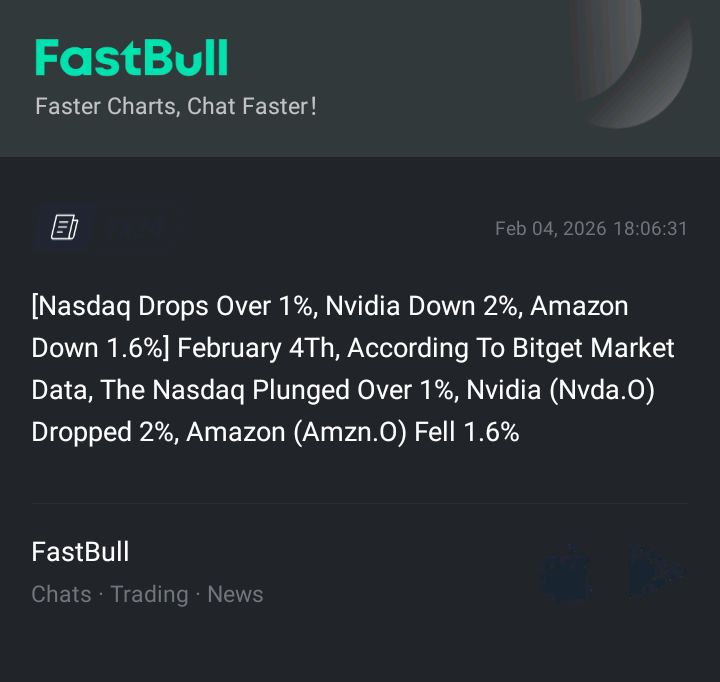Screen dimensions: 720x682
Task: Click the green FastBull header logo
Action: click(131, 58)
